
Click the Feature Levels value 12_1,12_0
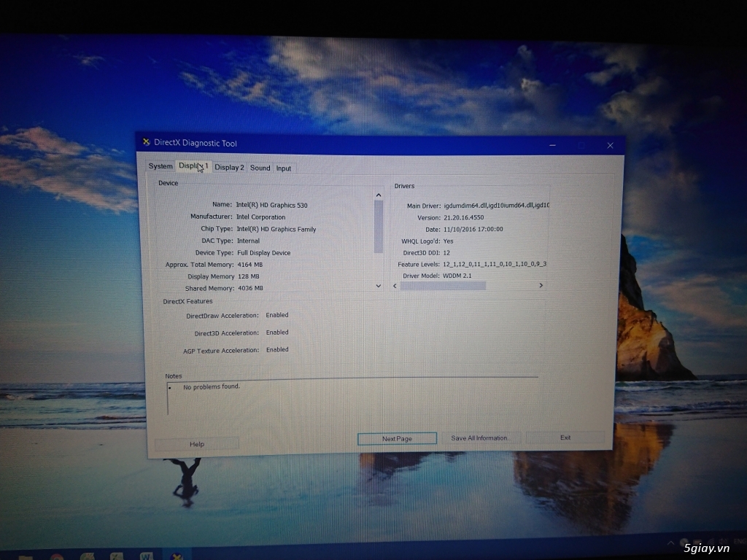click(x=495, y=264)
